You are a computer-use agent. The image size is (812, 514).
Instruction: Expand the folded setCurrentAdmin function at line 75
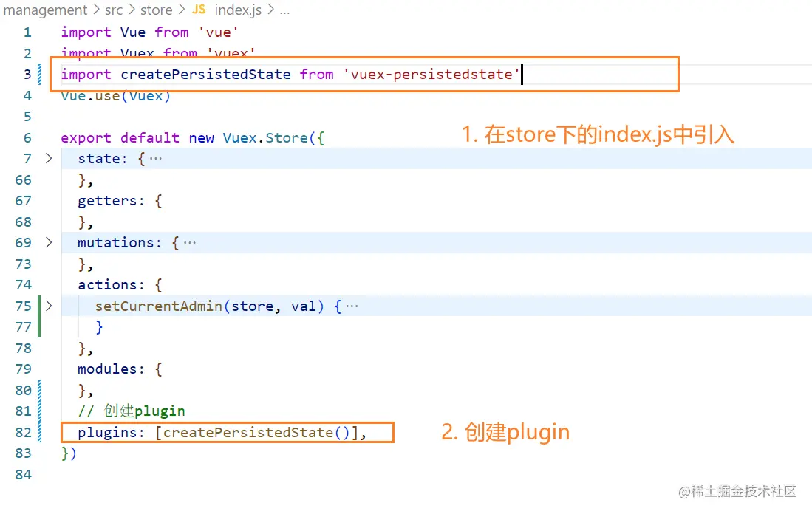(49, 306)
